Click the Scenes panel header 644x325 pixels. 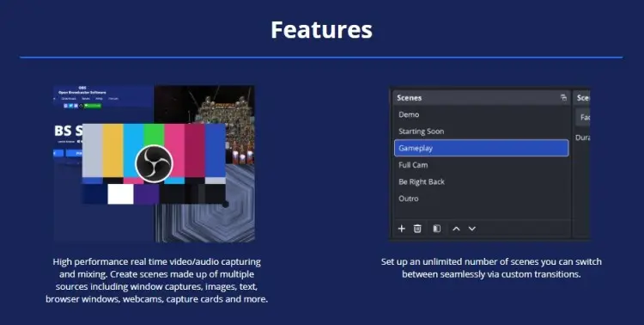pyautogui.click(x=482, y=97)
